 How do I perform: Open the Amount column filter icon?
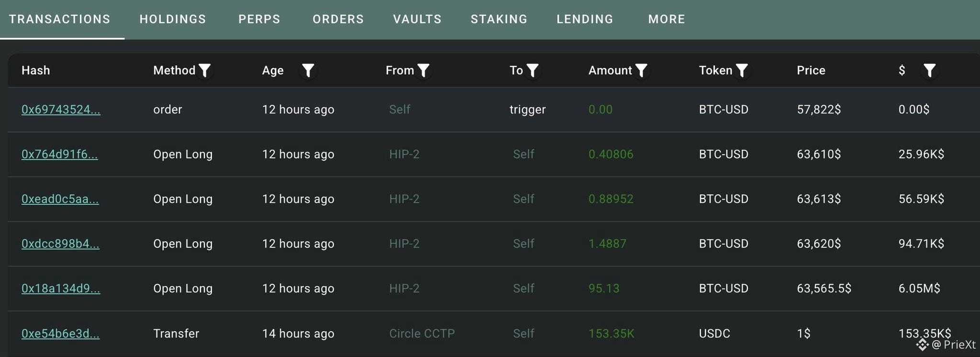point(641,70)
